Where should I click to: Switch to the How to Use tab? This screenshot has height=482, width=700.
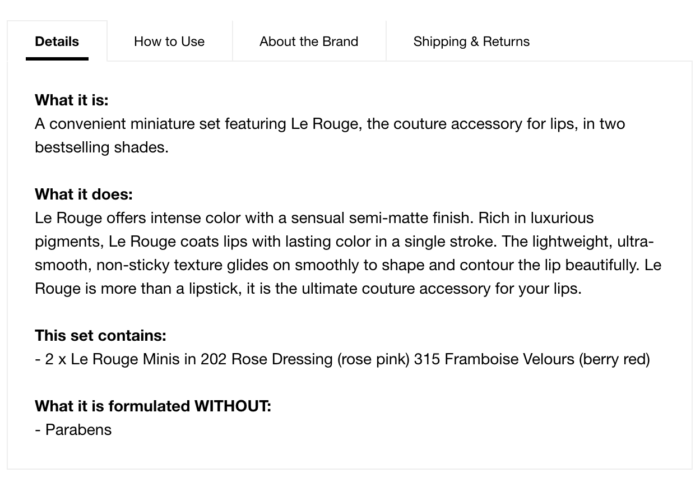169,41
